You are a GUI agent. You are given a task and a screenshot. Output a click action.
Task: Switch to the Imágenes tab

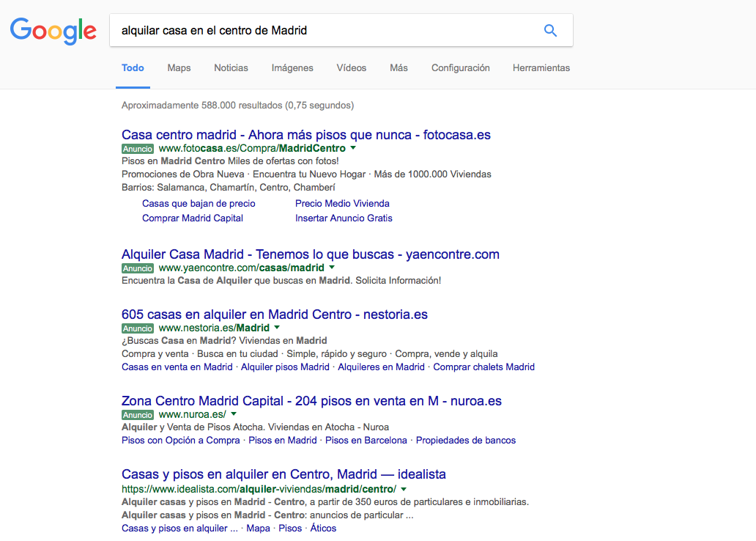[x=292, y=68]
